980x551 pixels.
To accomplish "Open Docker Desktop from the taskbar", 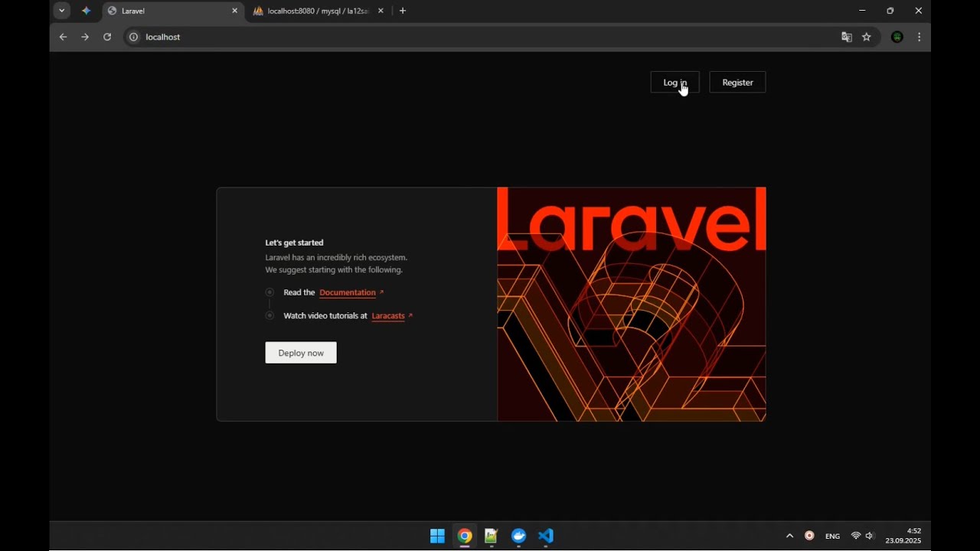I will pyautogui.click(x=519, y=536).
